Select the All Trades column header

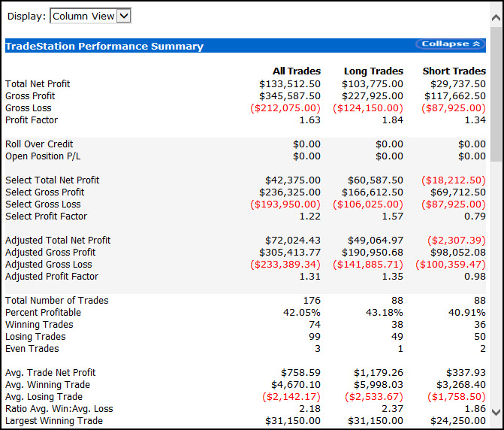tap(297, 71)
